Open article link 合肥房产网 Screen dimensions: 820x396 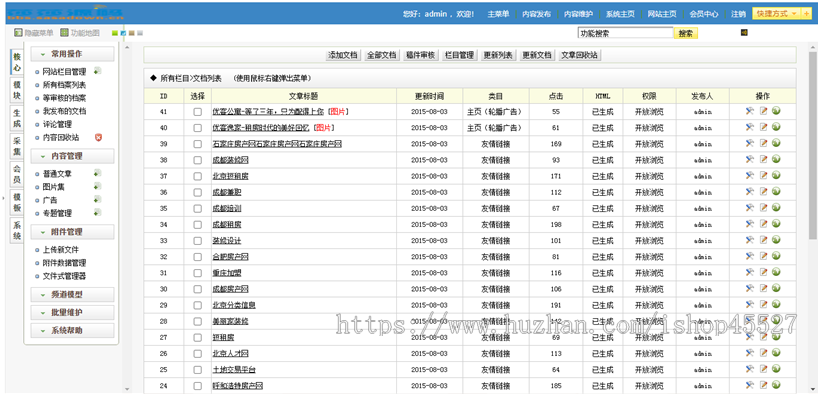point(230,257)
